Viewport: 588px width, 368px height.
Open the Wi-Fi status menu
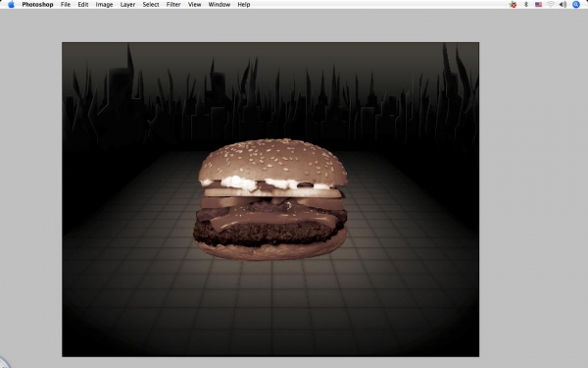point(551,5)
